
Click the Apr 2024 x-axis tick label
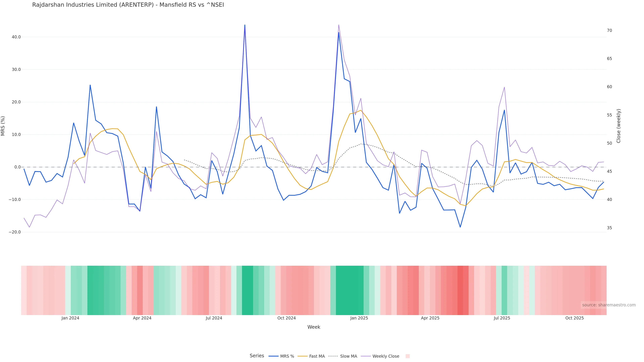(142, 318)
